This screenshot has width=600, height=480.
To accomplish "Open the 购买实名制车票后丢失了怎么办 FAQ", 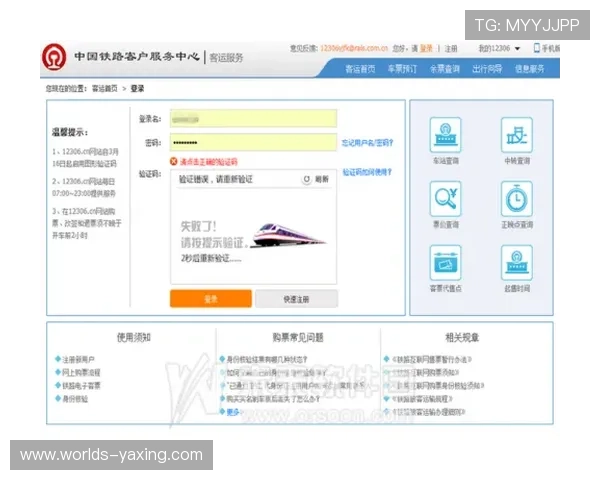I will pyautogui.click(x=273, y=399).
